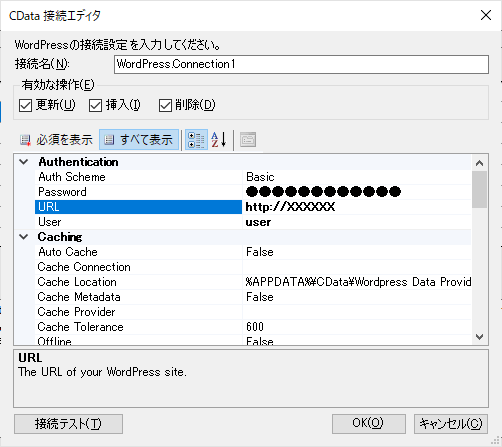Click the 600 Cache Tolerance value

click(x=357, y=327)
